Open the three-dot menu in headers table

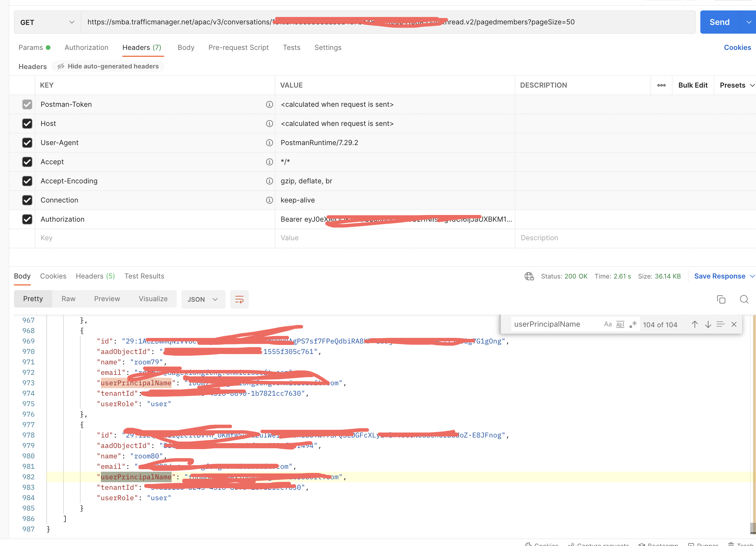[x=661, y=85]
